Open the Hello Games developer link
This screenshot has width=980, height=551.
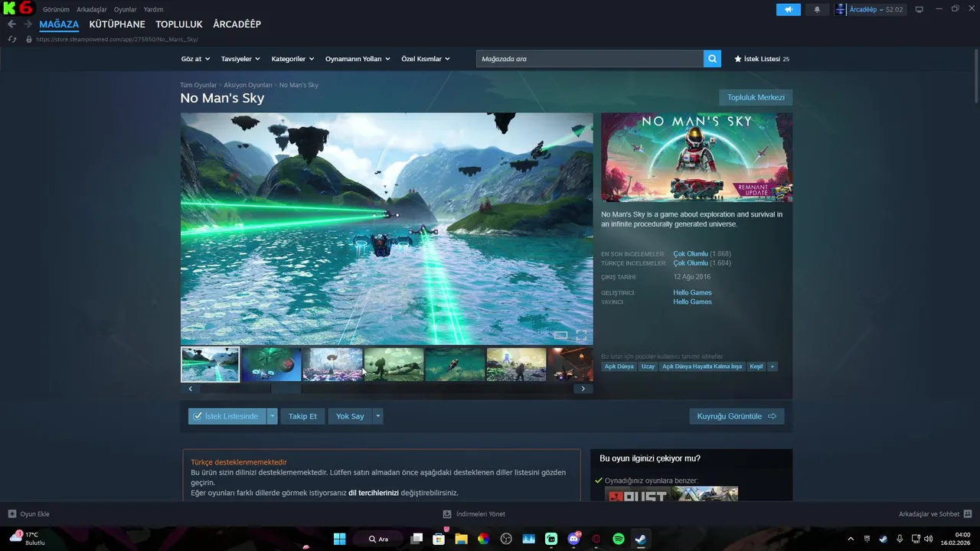pyautogui.click(x=692, y=292)
